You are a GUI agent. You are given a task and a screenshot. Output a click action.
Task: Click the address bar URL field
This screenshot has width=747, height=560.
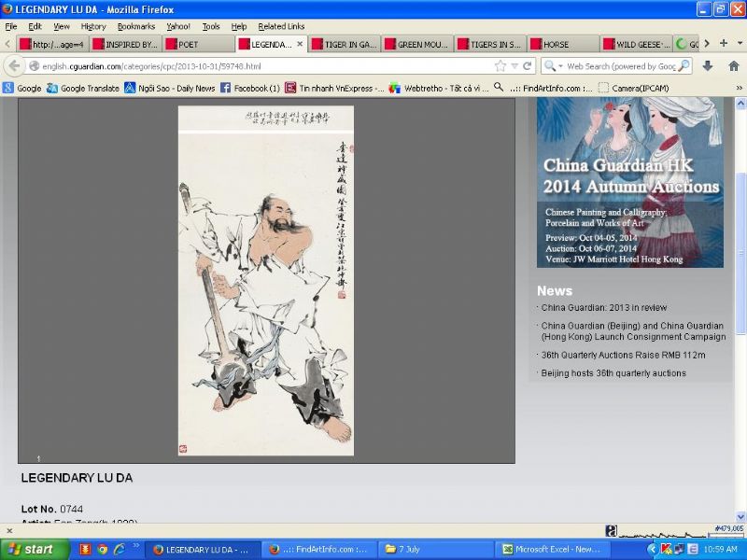(261, 66)
